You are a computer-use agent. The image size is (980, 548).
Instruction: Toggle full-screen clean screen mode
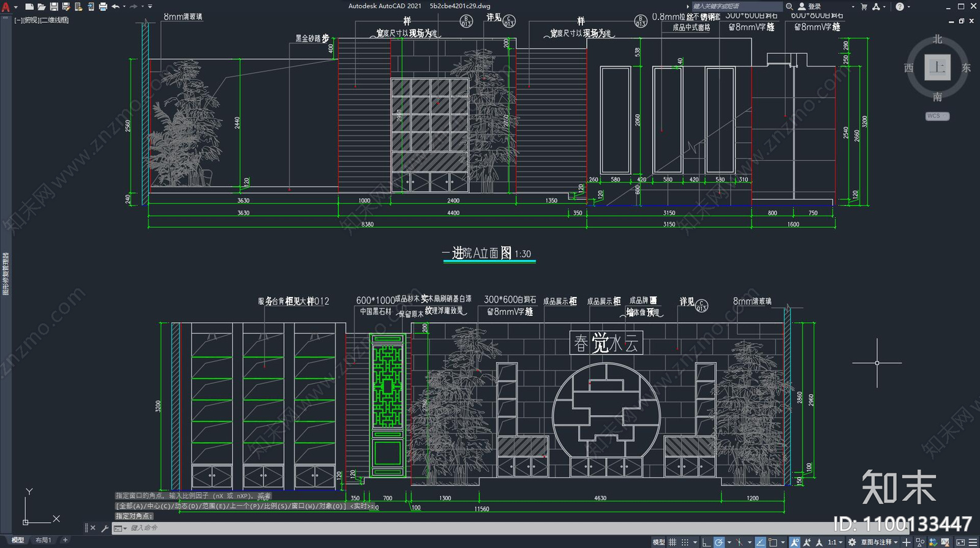point(960,542)
